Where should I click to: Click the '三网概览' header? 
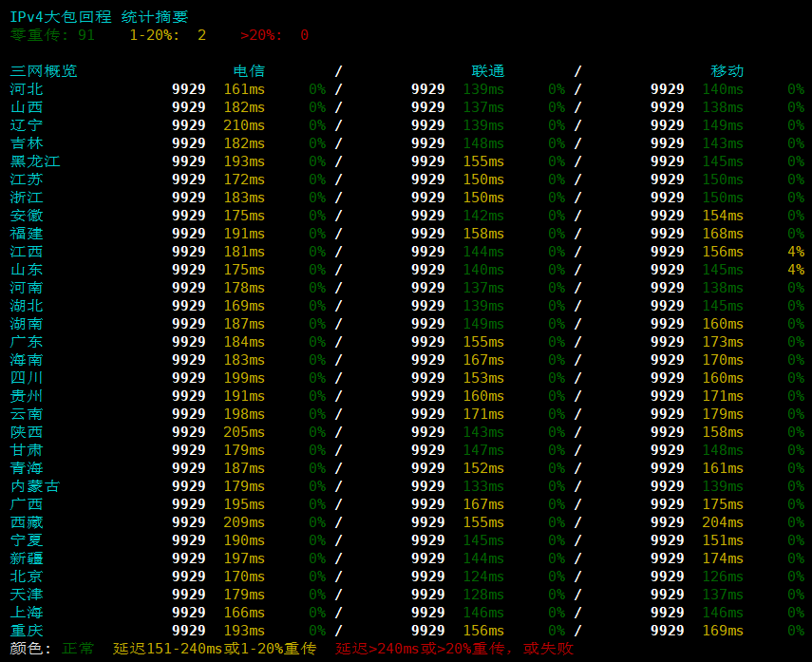point(44,71)
